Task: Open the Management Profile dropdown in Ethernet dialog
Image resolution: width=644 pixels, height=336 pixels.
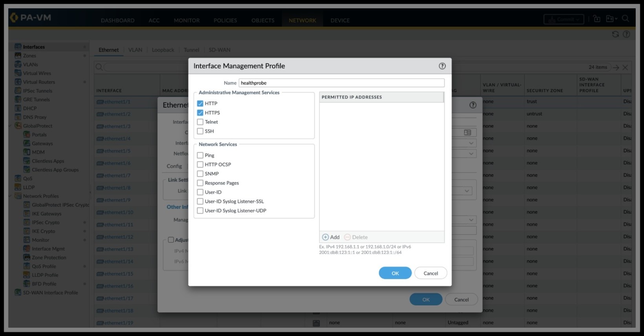Action: pyautogui.click(x=471, y=220)
